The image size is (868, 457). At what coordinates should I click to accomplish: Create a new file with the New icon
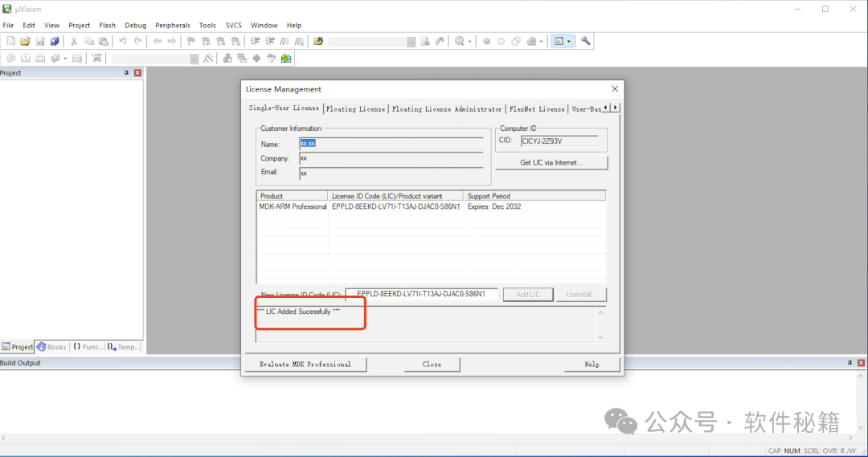tap(10, 42)
